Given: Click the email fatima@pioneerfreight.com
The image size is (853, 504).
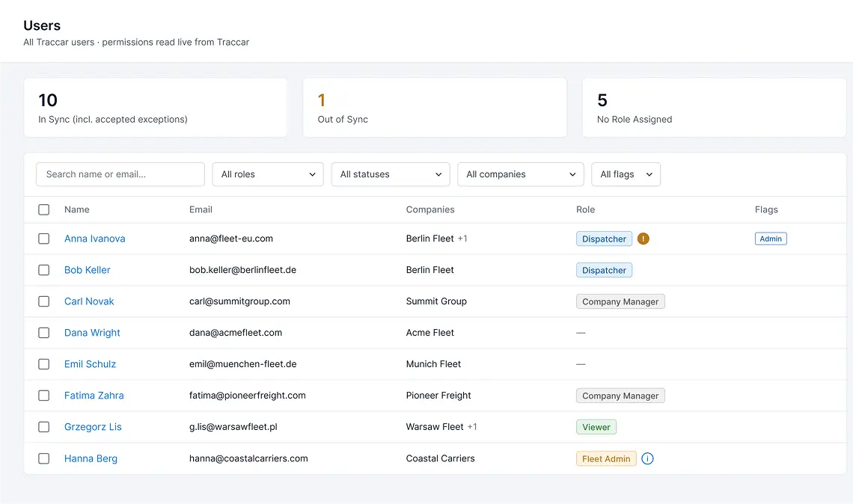Looking at the screenshot, I should pos(248,396).
